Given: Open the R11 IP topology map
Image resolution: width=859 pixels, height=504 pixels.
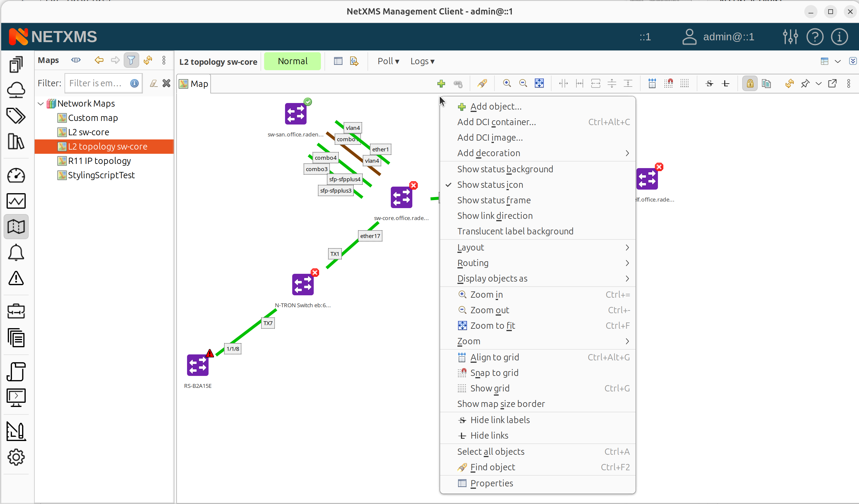Looking at the screenshot, I should click(x=99, y=161).
